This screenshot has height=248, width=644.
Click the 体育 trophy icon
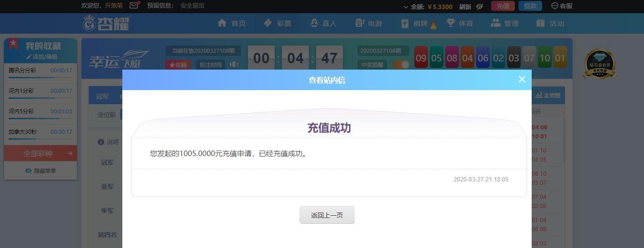tap(450, 23)
